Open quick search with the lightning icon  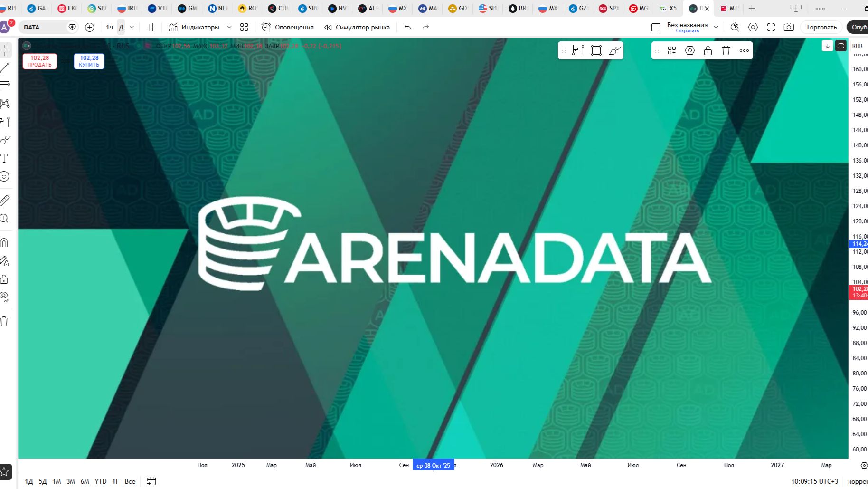pos(735,27)
